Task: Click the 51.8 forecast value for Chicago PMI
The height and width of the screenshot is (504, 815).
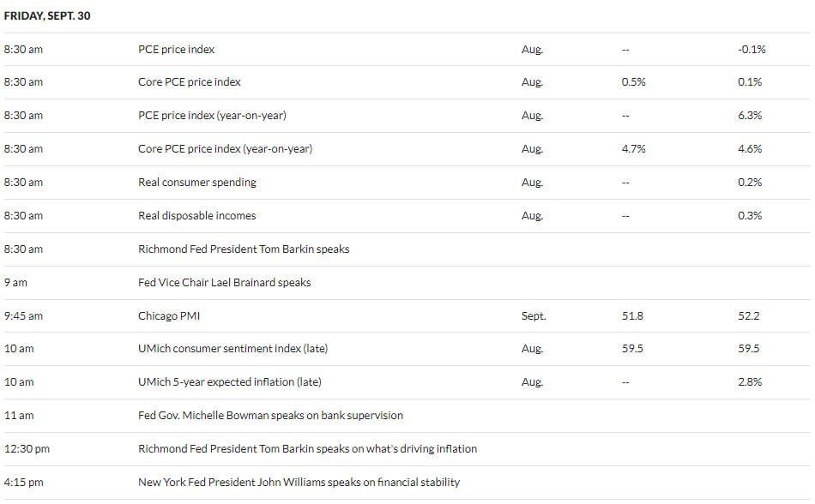Action: (632, 315)
